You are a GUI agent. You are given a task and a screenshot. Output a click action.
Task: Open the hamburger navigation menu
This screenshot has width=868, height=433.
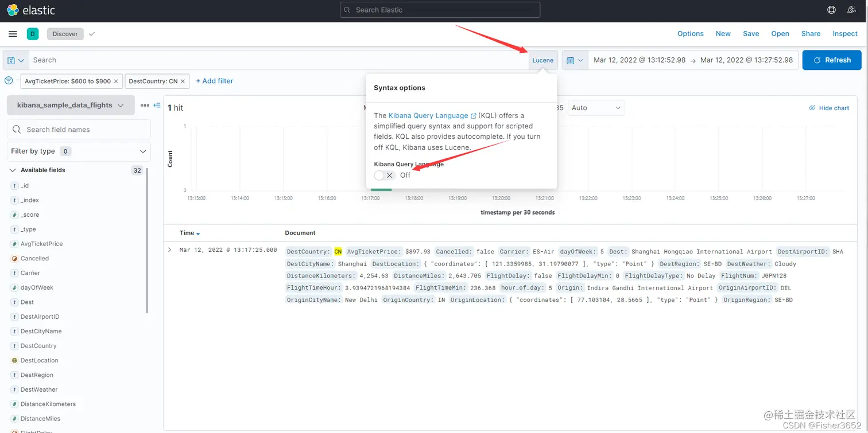click(x=13, y=34)
